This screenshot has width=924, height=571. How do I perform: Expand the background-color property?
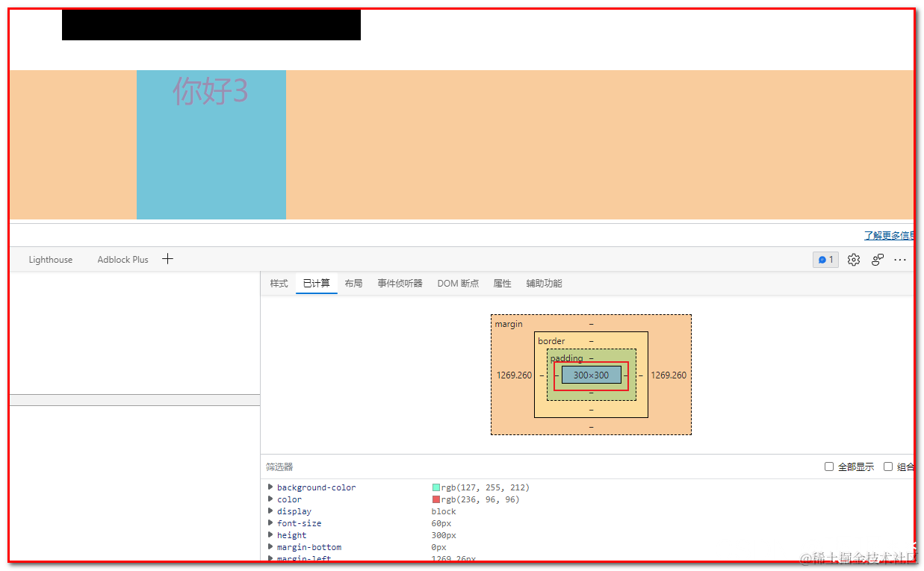tap(270, 487)
